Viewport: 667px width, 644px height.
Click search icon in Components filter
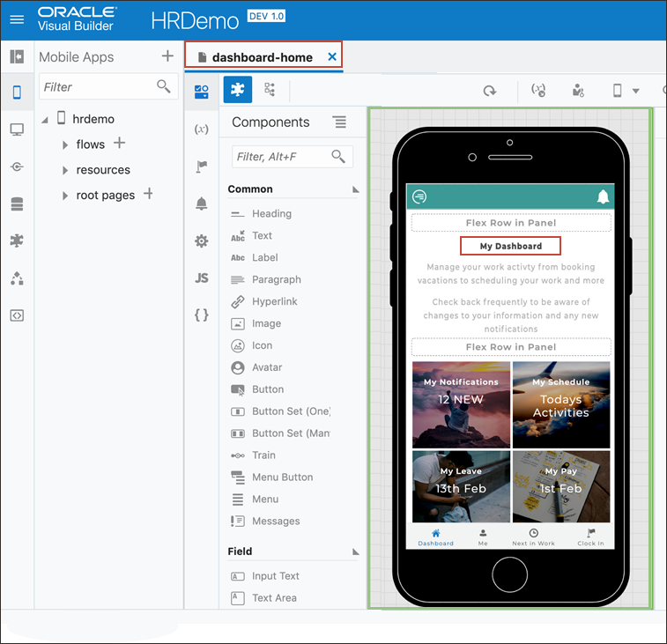click(x=338, y=157)
